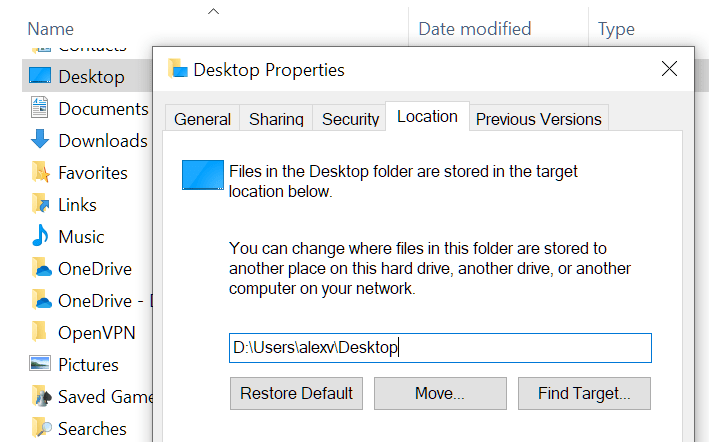Click the blue Downloads arrow icon

tap(40, 140)
